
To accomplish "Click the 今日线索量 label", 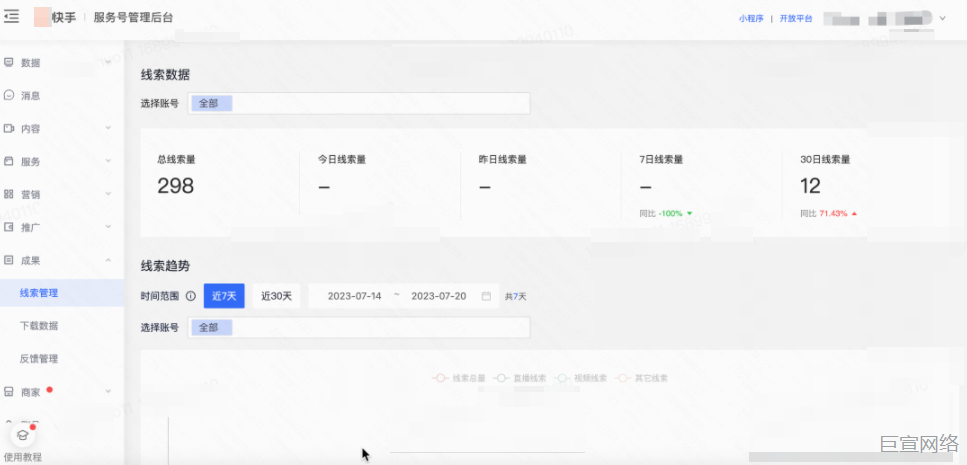I will coord(342,159).
